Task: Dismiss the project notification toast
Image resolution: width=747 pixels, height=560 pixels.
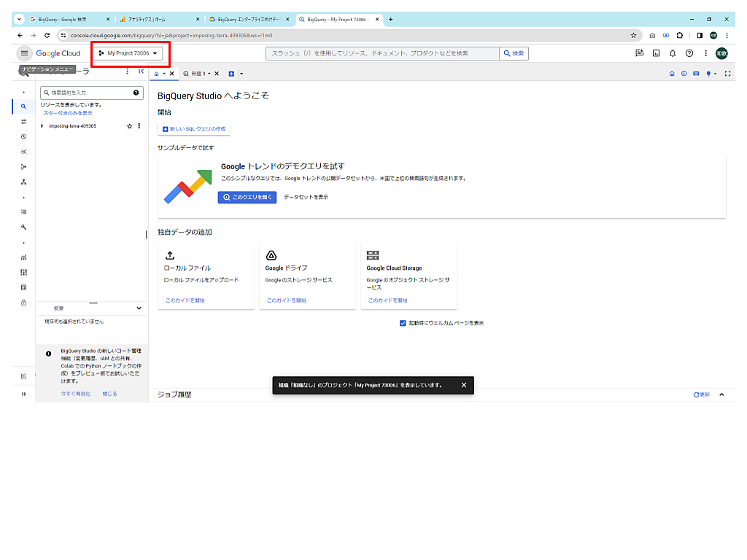Action: (x=463, y=385)
